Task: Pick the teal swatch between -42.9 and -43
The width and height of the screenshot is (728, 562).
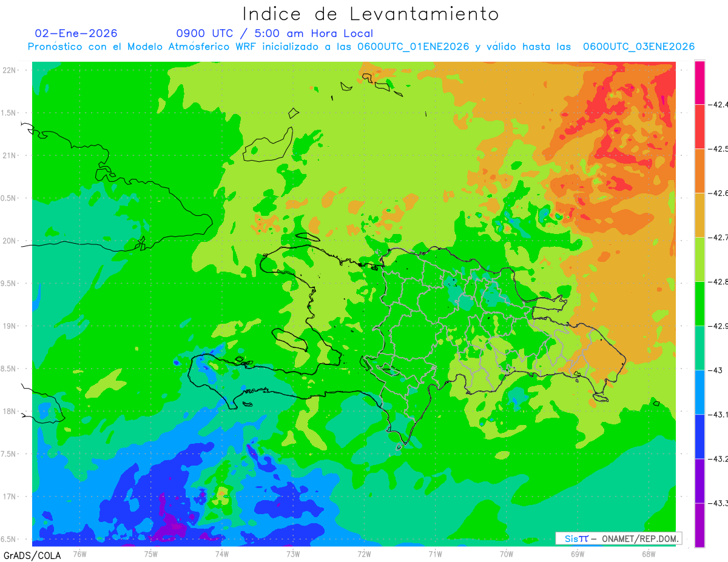Action: 699,347
